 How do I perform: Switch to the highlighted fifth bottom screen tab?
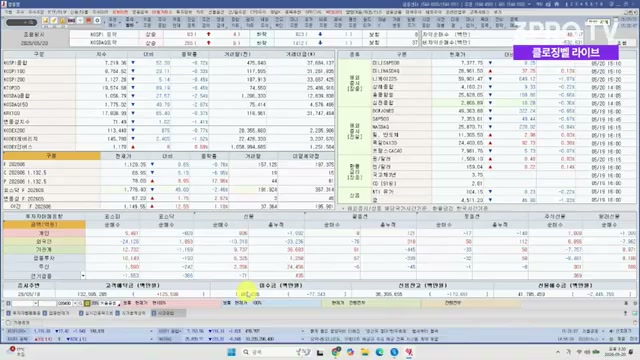coord(169,313)
